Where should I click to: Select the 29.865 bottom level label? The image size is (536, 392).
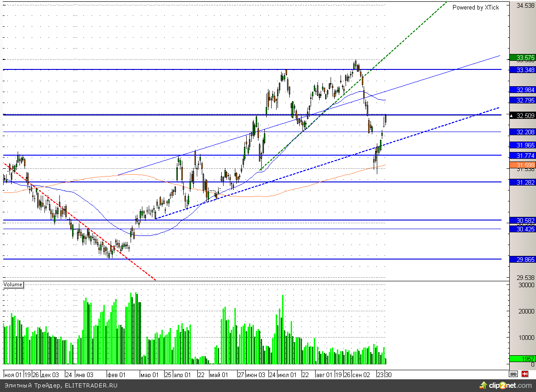tap(523, 260)
